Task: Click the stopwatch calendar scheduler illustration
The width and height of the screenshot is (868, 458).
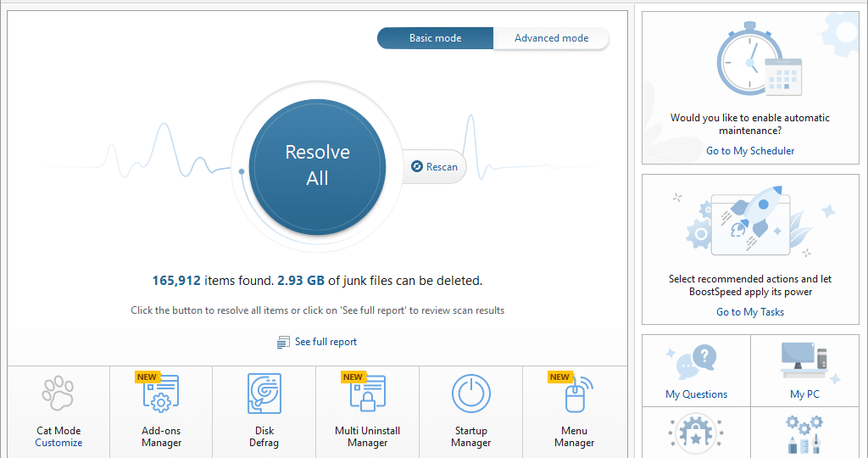Action: [x=759, y=59]
